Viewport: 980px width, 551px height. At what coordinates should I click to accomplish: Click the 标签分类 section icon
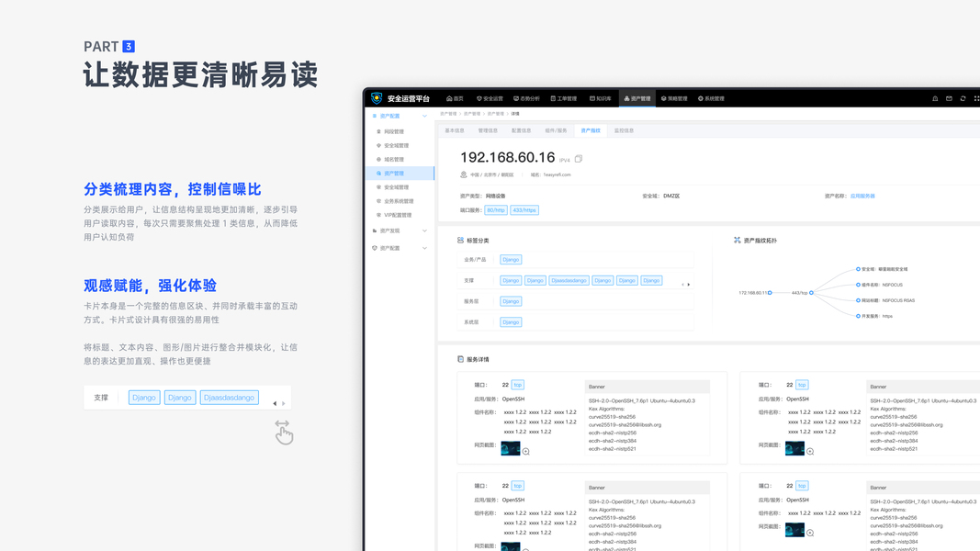coord(461,241)
